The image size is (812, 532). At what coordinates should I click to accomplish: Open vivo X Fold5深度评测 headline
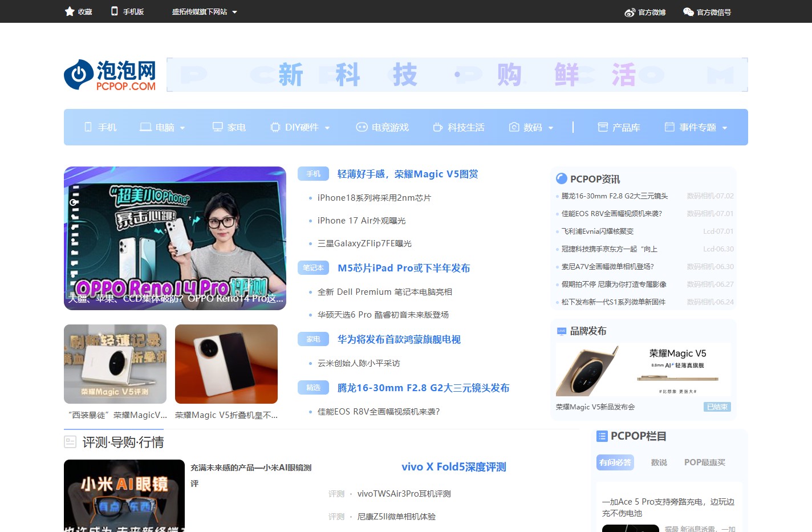(x=454, y=467)
